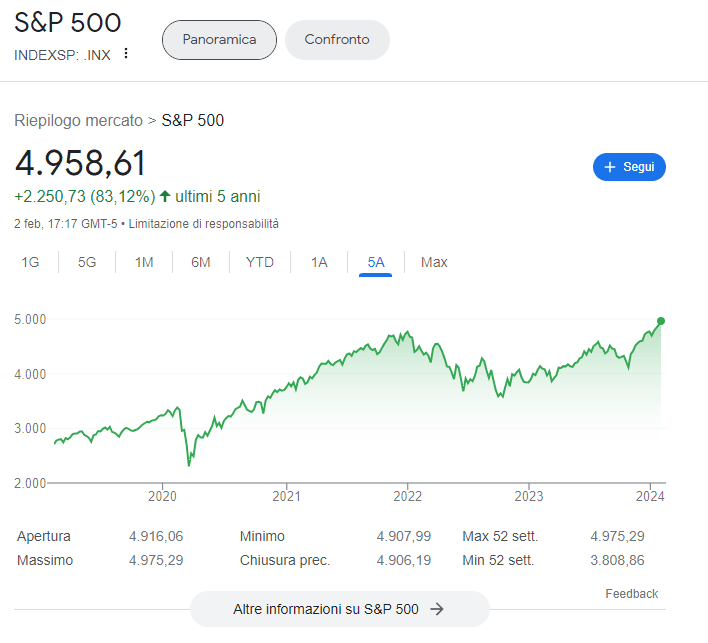Image resolution: width=708 pixels, height=643 pixels.
Task: Select the 5G time range
Action: pyautogui.click(x=87, y=262)
